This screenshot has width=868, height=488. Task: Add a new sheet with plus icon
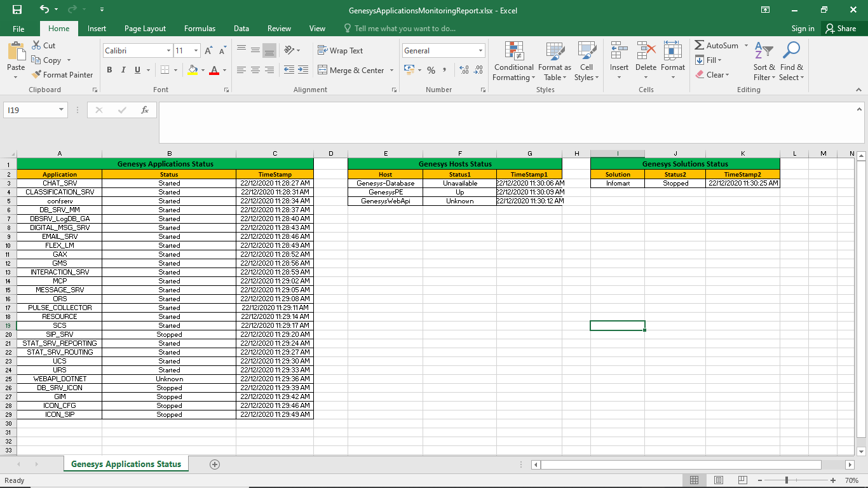point(215,464)
